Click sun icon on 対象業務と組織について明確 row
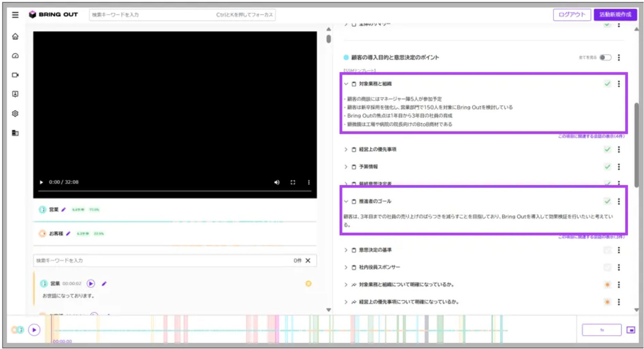Image resolution: width=644 pixels, height=349 pixels. pyautogui.click(x=607, y=284)
